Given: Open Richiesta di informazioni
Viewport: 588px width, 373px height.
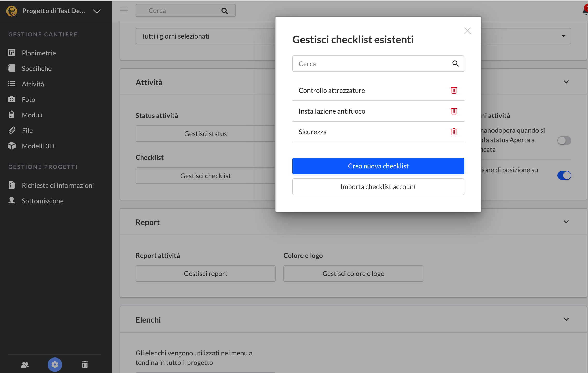Looking at the screenshot, I should click(x=58, y=185).
